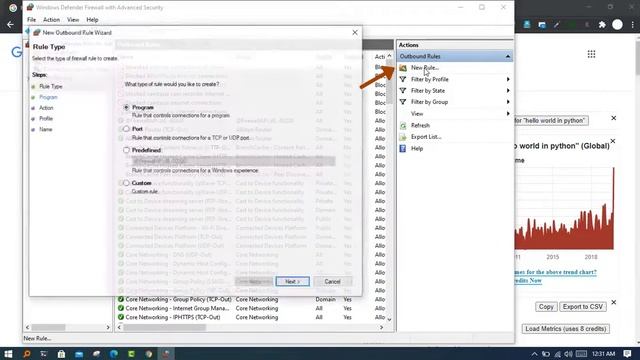Open Microsoft Store from taskbar

(61, 353)
